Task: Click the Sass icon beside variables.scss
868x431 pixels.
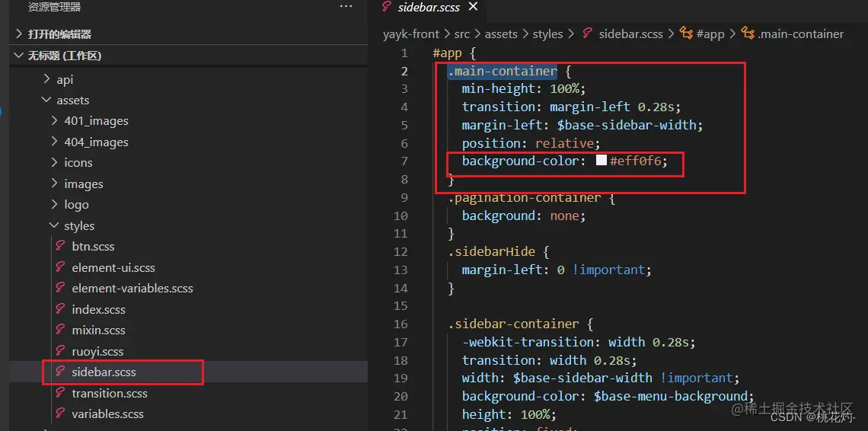Action: click(61, 413)
